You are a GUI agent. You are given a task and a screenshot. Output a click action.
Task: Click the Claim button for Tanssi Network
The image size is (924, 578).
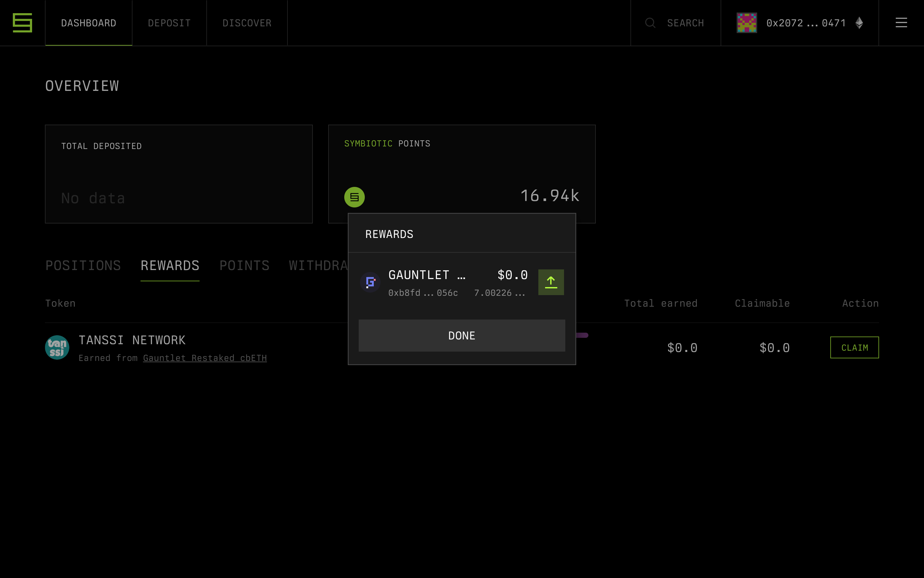(854, 347)
